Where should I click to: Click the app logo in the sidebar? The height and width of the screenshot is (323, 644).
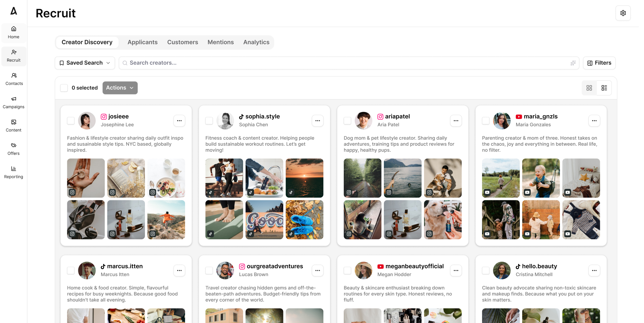click(x=14, y=11)
